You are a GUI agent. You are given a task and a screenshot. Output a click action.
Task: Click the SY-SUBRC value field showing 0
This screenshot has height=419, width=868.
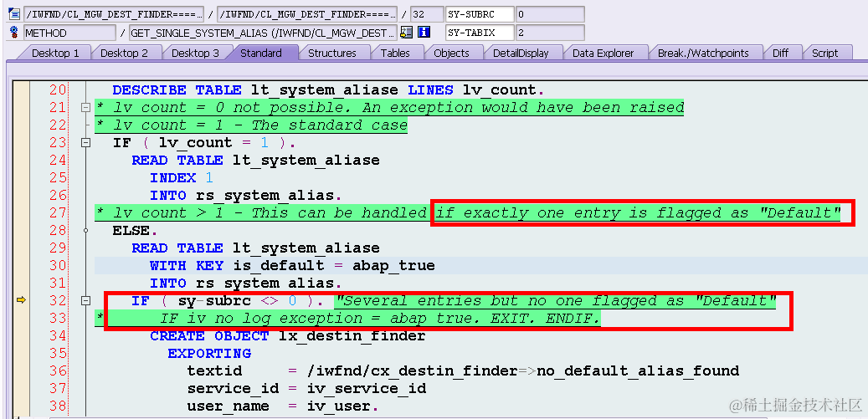pos(550,14)
